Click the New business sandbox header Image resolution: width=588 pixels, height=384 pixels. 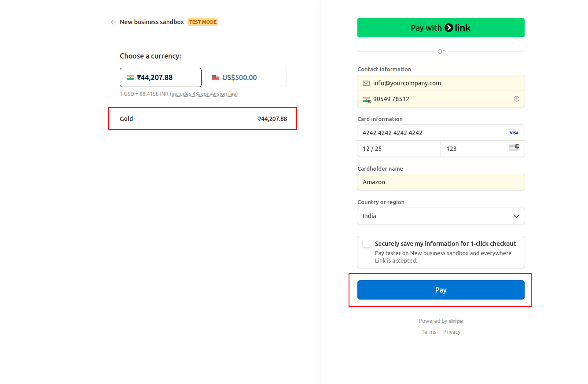click(x=152, y=22)
